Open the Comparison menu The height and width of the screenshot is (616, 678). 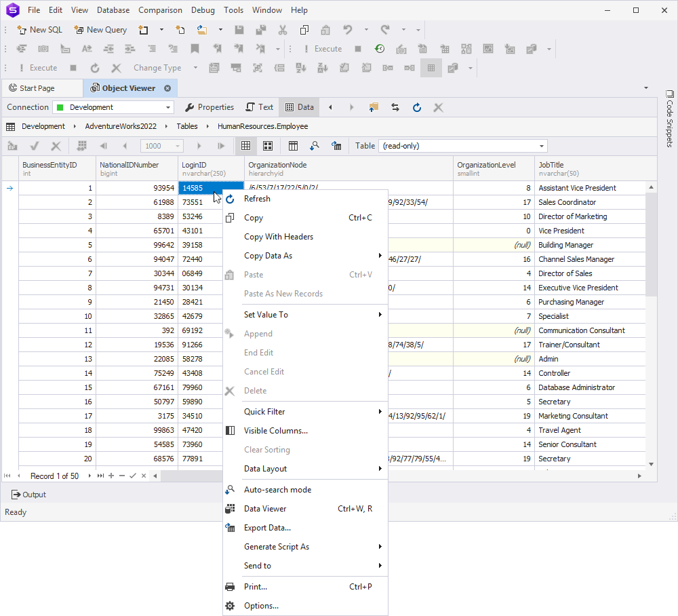tap(160, 10)
